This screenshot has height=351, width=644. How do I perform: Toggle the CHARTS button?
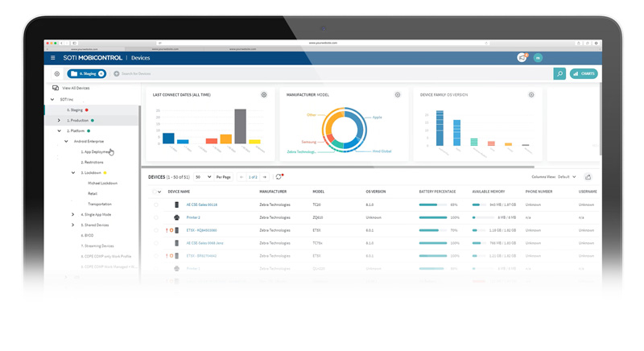click(x=584, y=74)
